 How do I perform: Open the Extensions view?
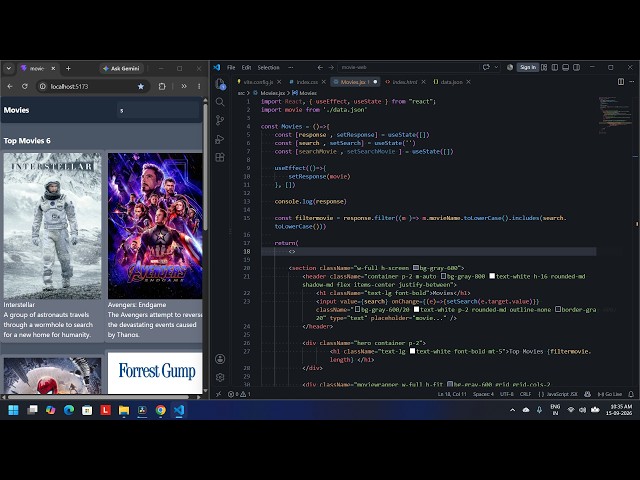(x=220, y=157)
